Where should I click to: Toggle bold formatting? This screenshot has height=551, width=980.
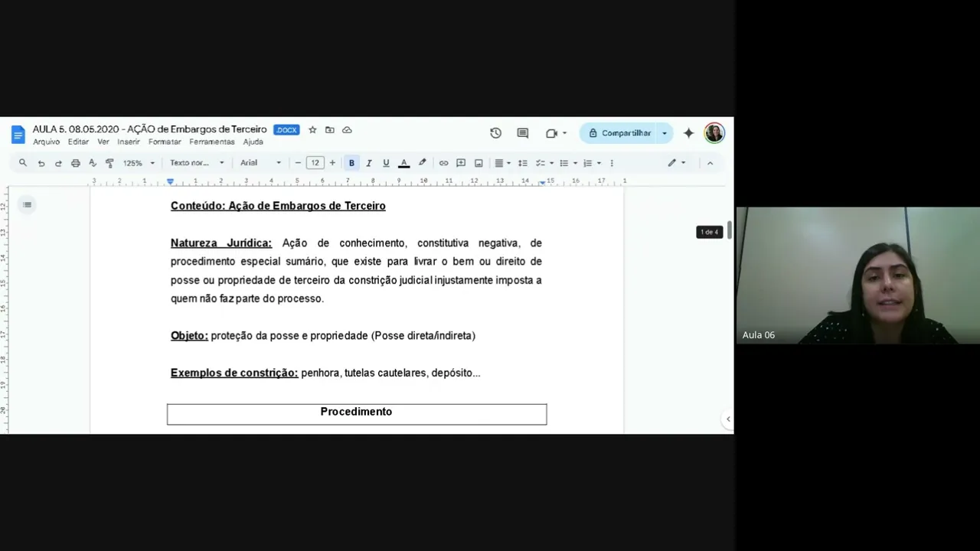tap(351, 163)
